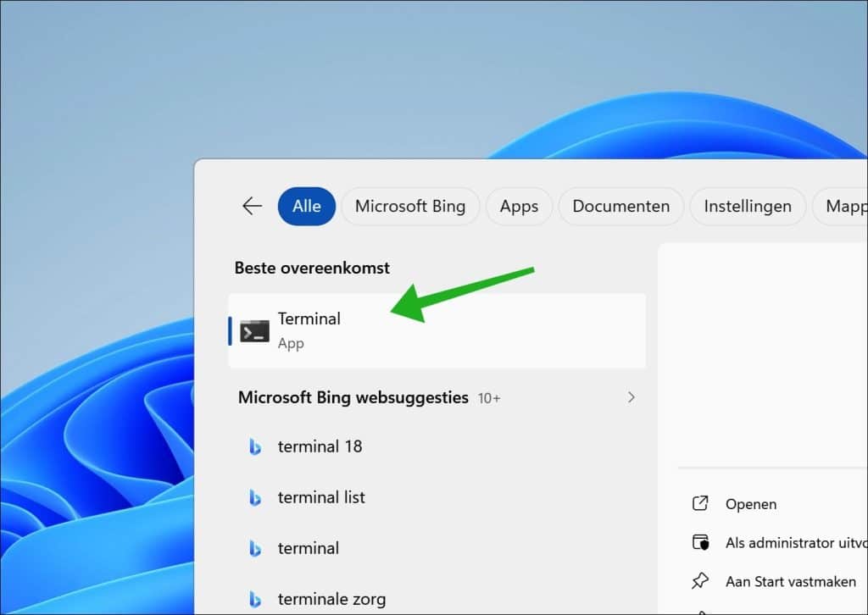
Task: Select the Alle filter tab
Action: point(307,207)
